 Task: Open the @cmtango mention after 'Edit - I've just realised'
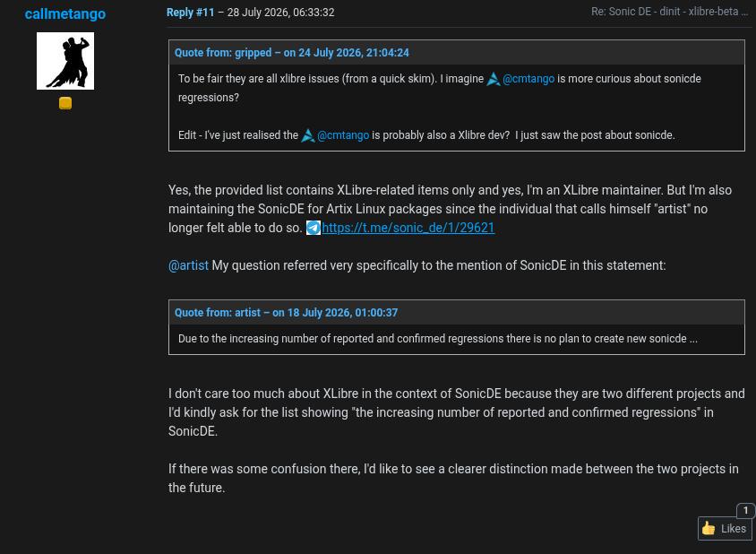(343, 135)
